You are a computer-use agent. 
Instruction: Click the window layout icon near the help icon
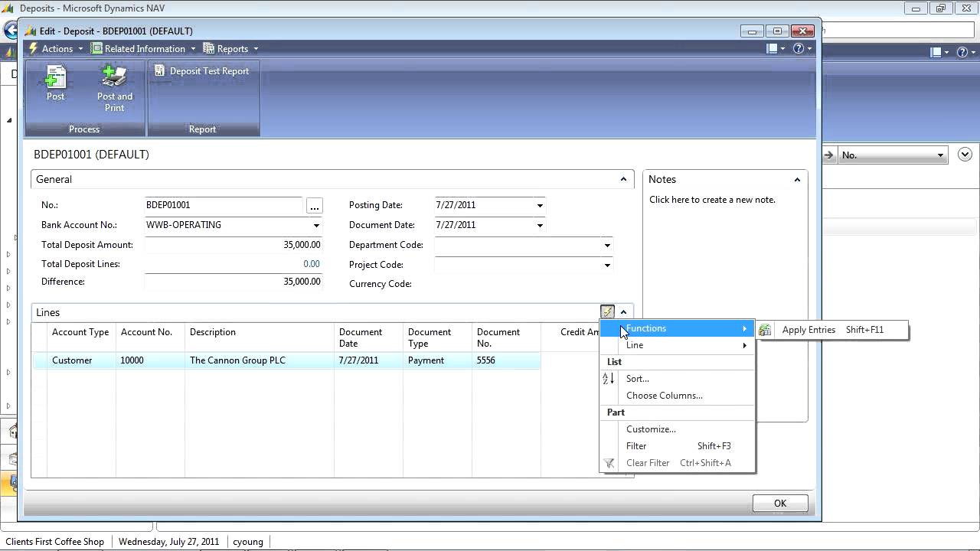click(773, 48)
